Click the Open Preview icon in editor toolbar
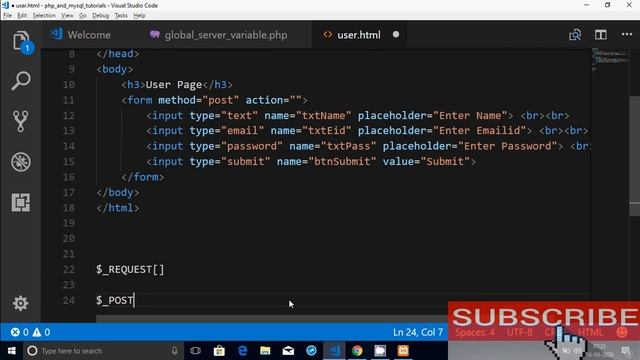This screenshot has width=640, height=360. pyautogui.click(x=575, y=35)
